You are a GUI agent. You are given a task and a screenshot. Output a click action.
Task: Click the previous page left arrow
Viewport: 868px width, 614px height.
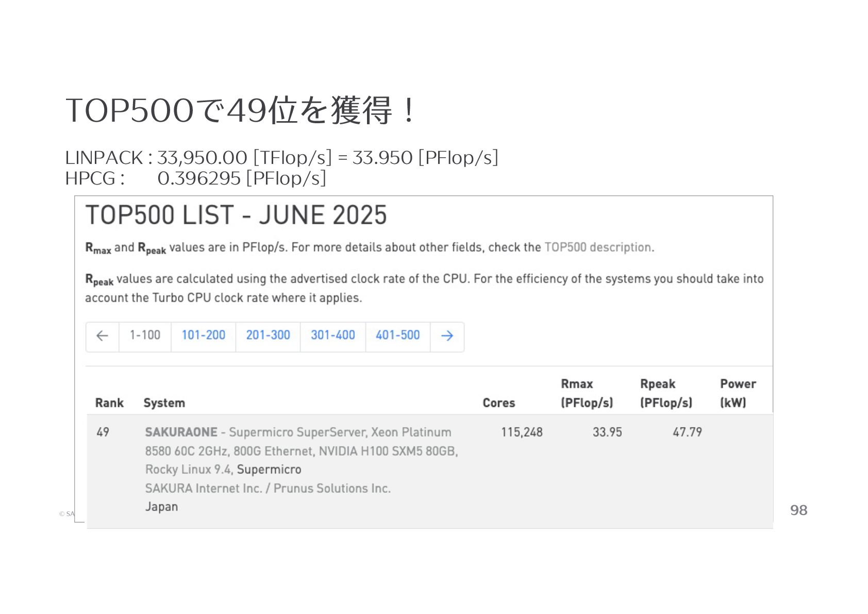click(102, 336)
